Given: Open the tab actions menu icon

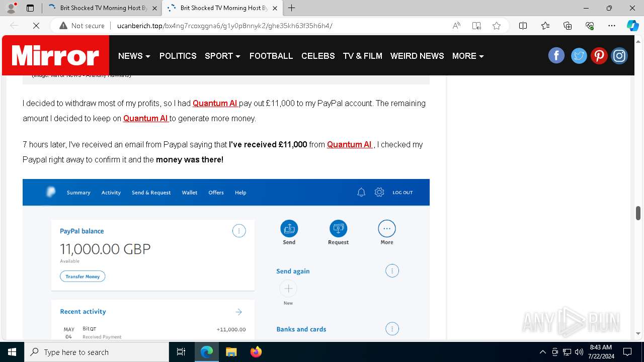Looking at the screenshot, I should pyautogui.click(x=30, y=8).
